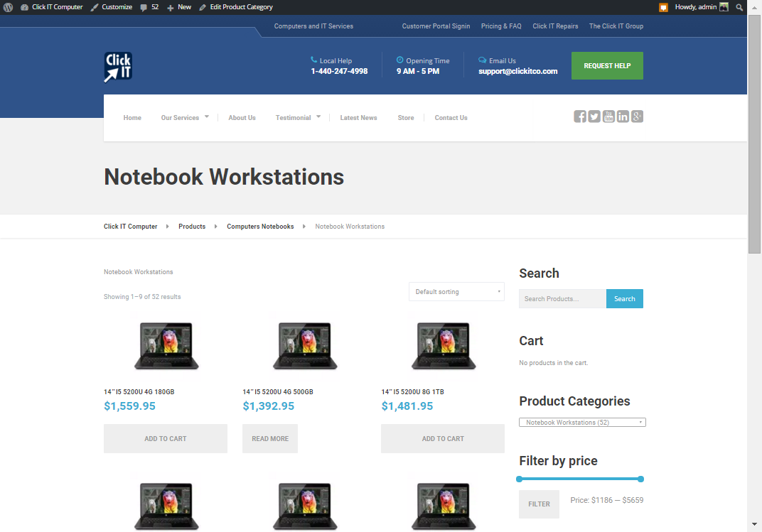
Task: Click the 1-440-247-4998 phone number
Action: coord(339,71)
